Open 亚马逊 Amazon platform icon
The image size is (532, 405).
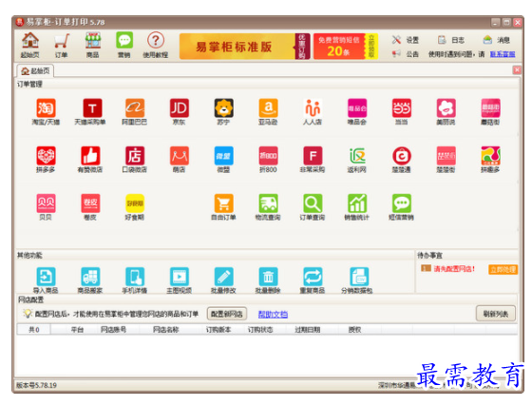[x=268, y=111]
